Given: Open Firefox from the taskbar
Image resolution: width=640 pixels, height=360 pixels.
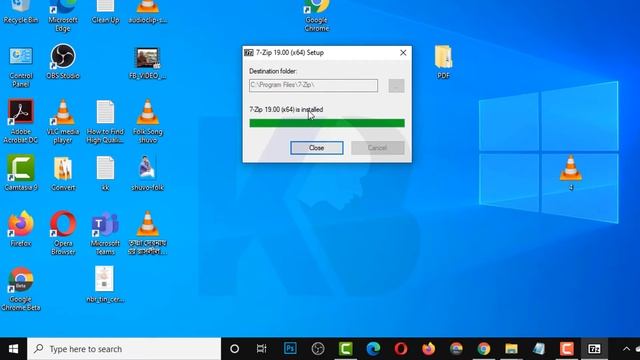Looking at the screenshot, I should coord(429,349).
